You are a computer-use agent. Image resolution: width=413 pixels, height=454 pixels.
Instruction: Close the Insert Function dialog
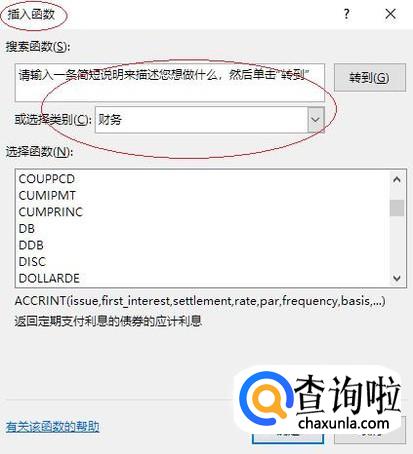click(391, 14)
